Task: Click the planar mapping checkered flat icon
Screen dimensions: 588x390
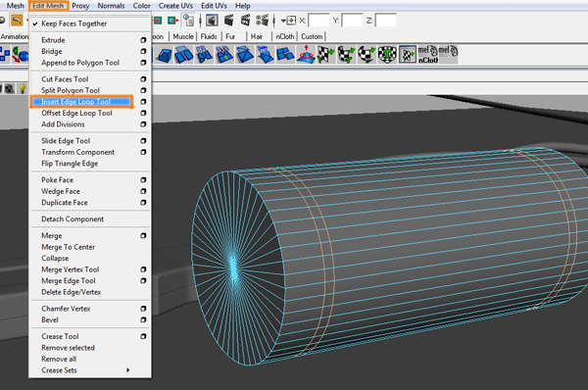Action: [x=326, y=55]
